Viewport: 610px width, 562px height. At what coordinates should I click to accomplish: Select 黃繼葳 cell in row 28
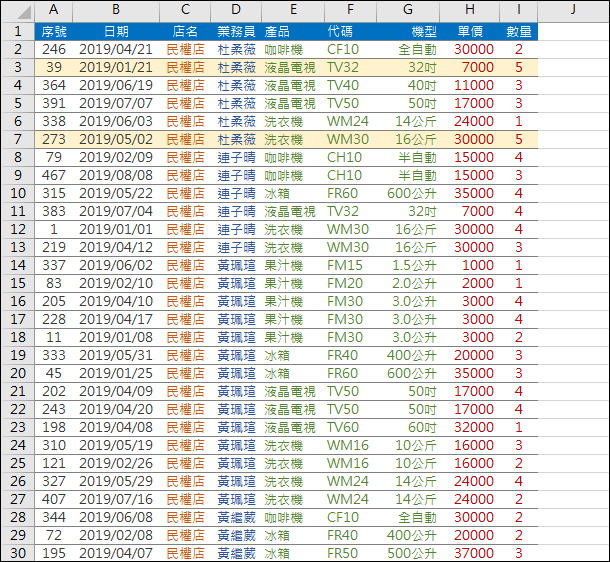(236, 517)
